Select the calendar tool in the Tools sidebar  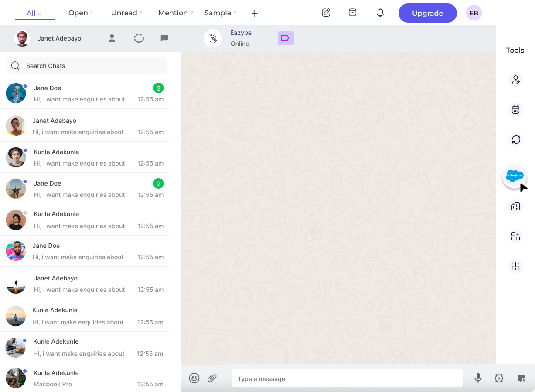516,109
